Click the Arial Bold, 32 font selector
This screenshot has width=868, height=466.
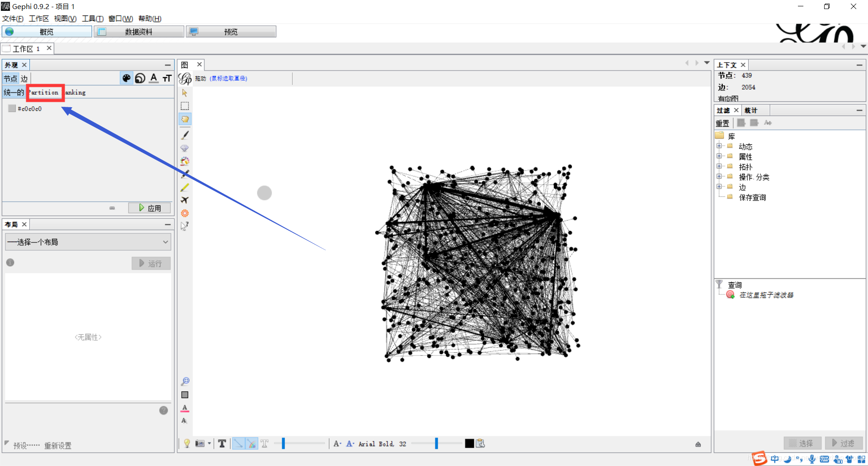pos(382,444)
